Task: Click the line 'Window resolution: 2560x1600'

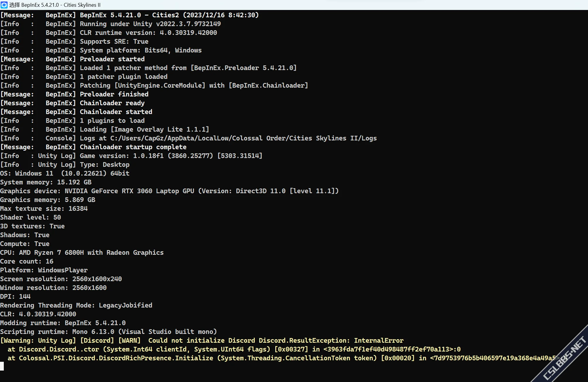Action: click(53, 288)
